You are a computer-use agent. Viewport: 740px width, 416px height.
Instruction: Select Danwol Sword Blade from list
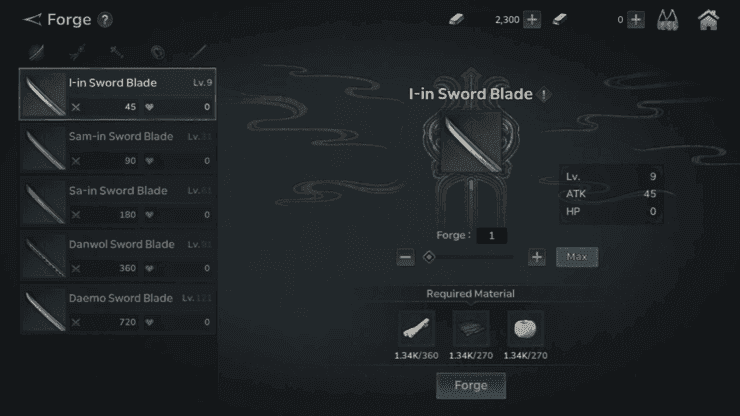(118, 256)
